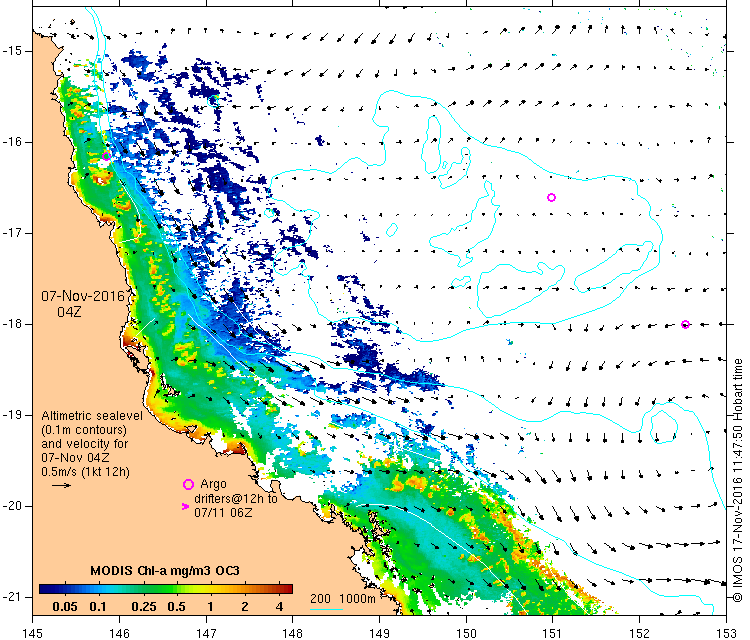Screen dimensions: 750x640
Task: Click the -19 latitude axis label
Action: tap(10, 415)
